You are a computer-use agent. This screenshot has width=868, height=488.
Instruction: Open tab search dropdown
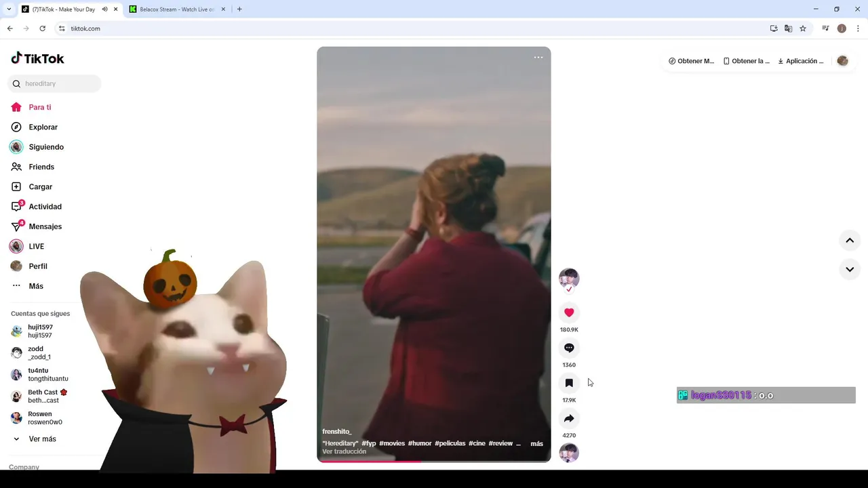pyautogui.click(x=9, y=9)
